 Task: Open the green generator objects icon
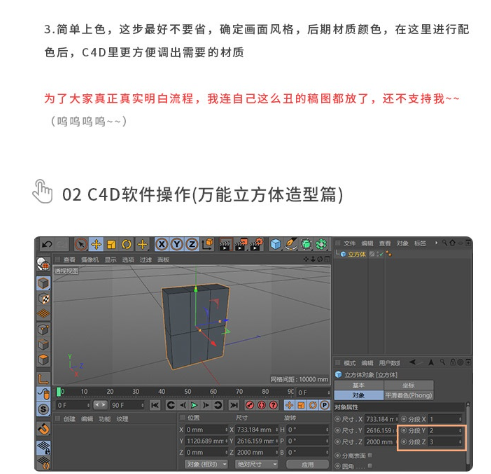click(306, 244)
